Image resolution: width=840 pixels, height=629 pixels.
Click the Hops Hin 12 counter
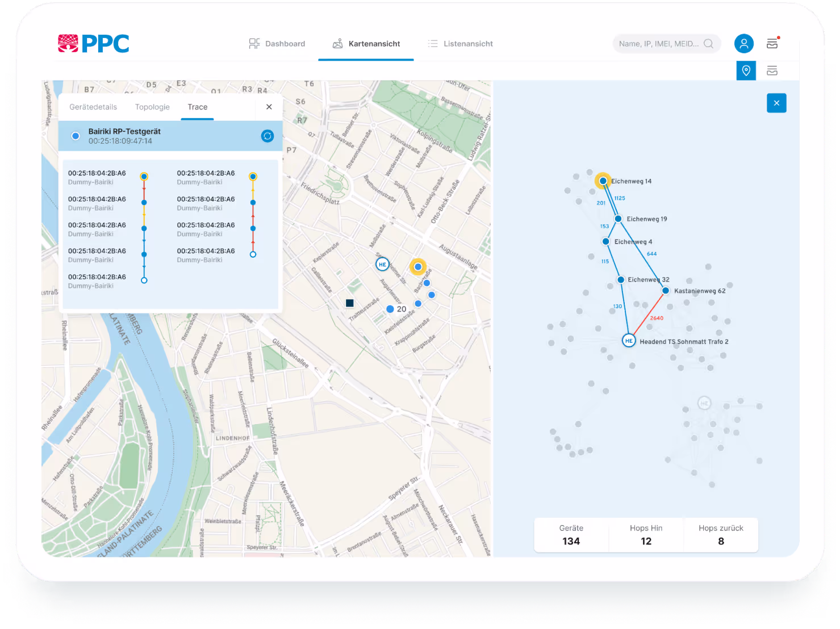pyautogui.click(x=646, y=535)
